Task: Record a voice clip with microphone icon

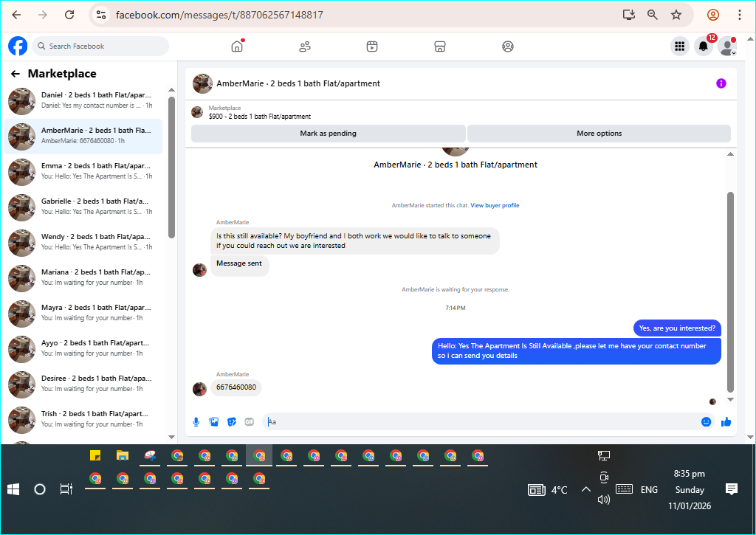Action: pyautogui.click(x=196, y=422)
